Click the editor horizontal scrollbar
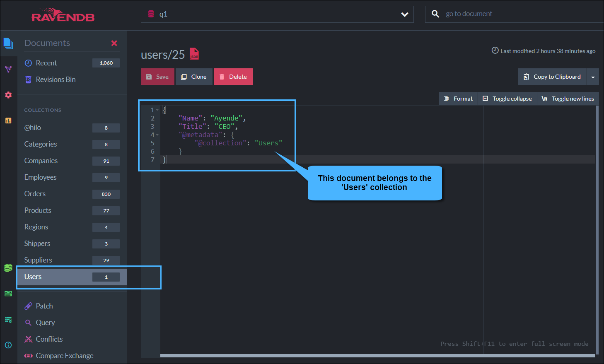604x364 pixels. (378, 356)
